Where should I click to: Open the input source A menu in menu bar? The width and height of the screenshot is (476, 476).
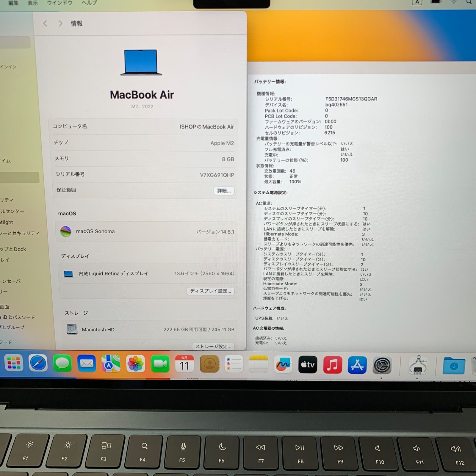click(418, 2)
